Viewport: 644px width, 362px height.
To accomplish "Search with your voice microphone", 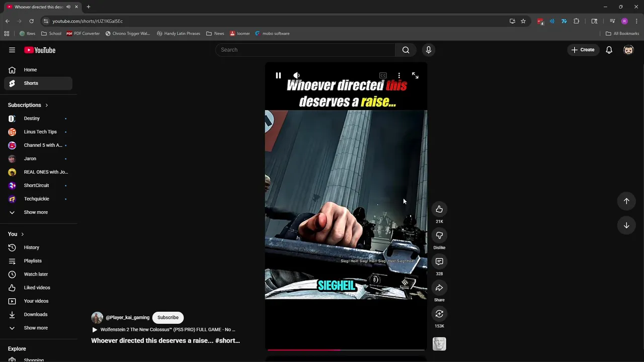I will (429, 50).
